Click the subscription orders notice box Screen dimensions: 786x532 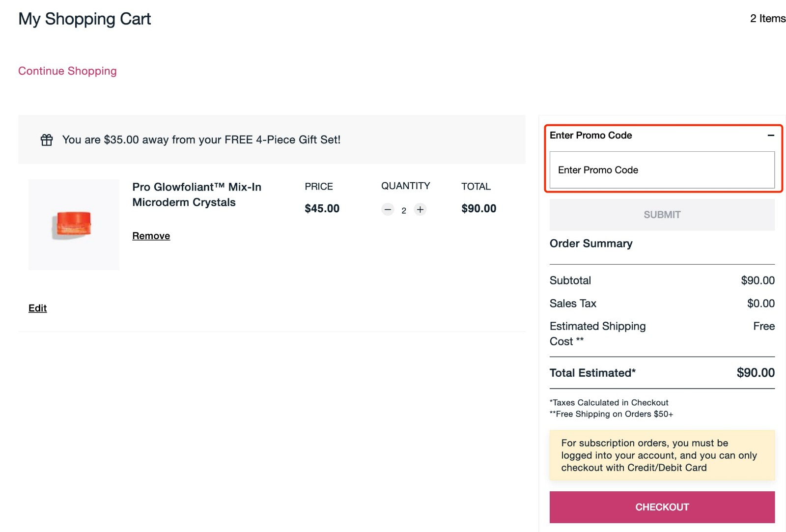click(661, 455)
